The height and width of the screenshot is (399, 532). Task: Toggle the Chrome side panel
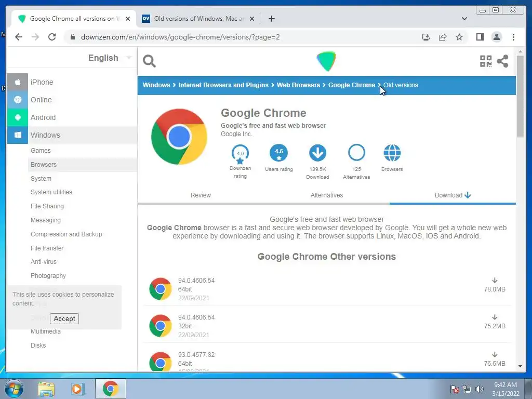pyautogui.click(x=480, y=37)
